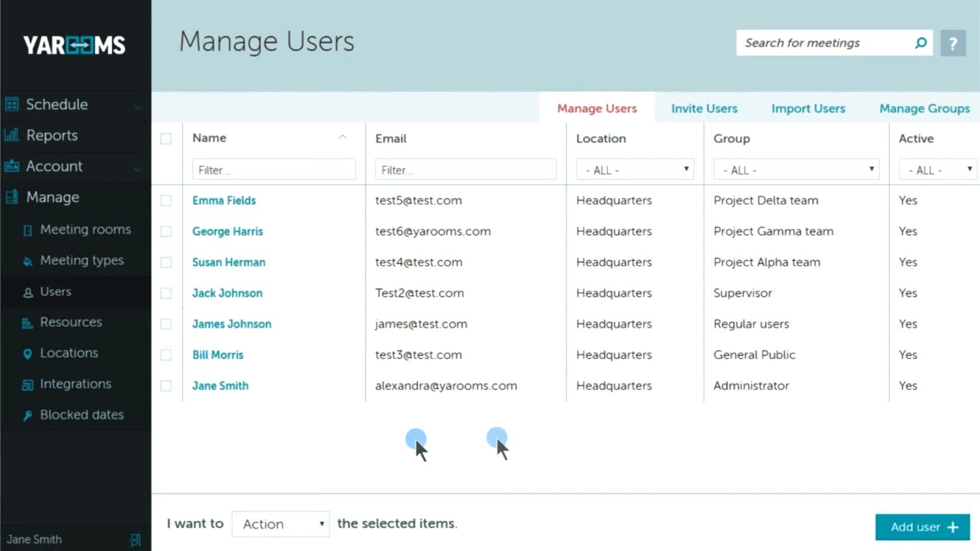Select the checkbox next to Bill Morris
Screen dimensions: 980x551
pyautogui.click(x=166, y=355)
